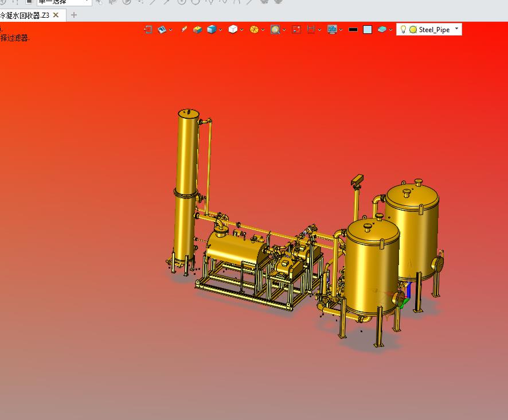Click the teal layer slab icon
Screen dimensions: 508x420
point(382,29)
